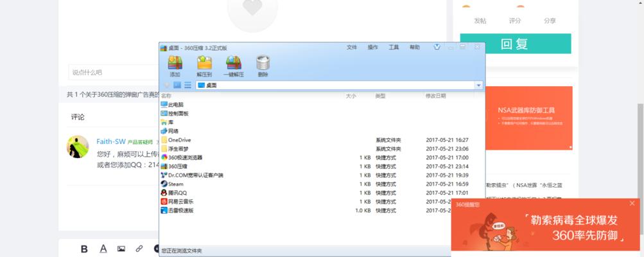Viewport: 644px width, 257px height.
Task: Click the 发帖 link in the sidebar
Action: [480, 21]
